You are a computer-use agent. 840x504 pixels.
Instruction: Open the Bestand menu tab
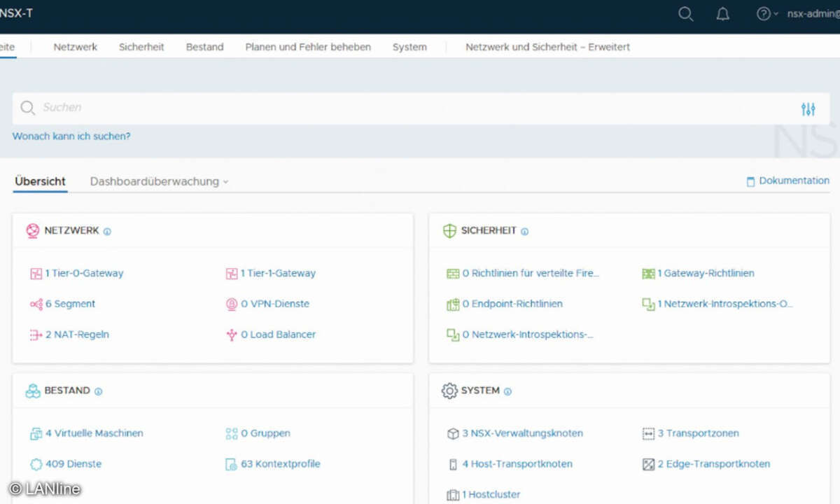[204, 47]
